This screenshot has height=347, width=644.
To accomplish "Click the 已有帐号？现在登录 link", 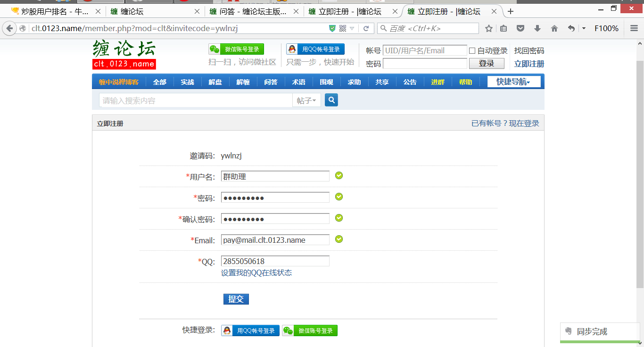I will [505, 124].
